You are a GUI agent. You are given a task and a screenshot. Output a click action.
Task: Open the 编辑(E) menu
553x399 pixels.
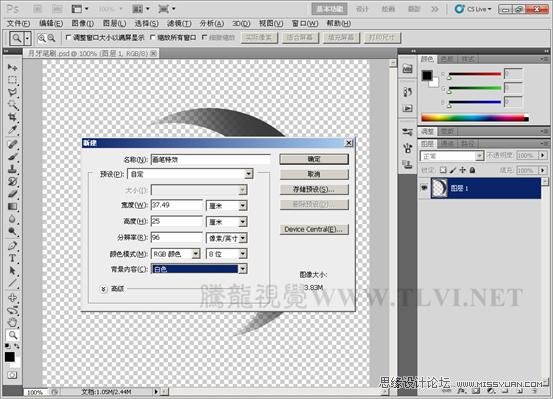point(51,23)
